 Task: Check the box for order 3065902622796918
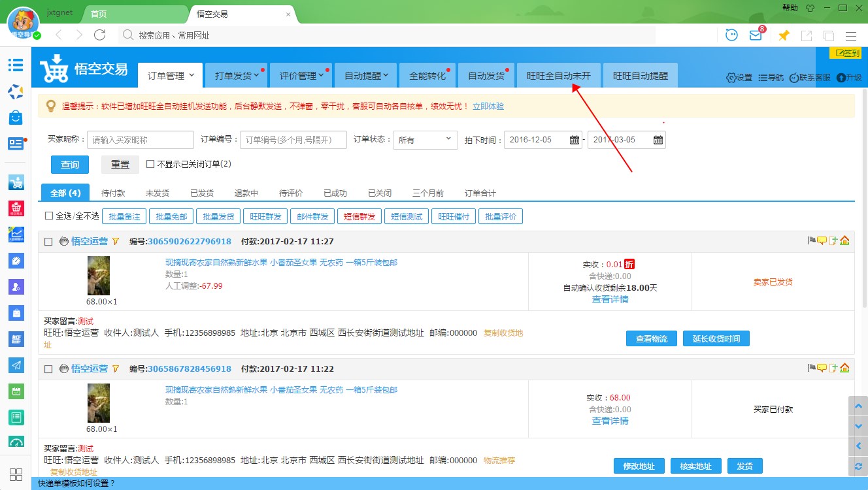(48, 242)
